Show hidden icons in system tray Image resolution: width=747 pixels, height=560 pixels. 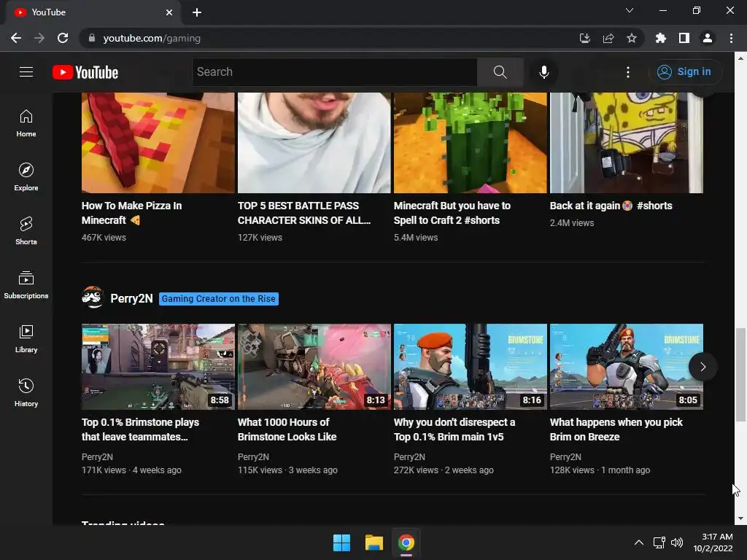click(x=639, y=542)
